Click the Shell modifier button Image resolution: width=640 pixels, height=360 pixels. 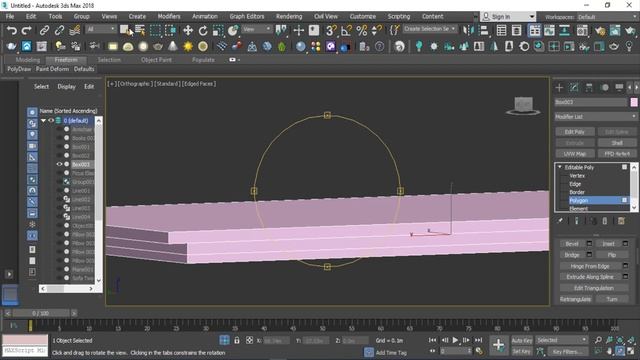[617, 143]
